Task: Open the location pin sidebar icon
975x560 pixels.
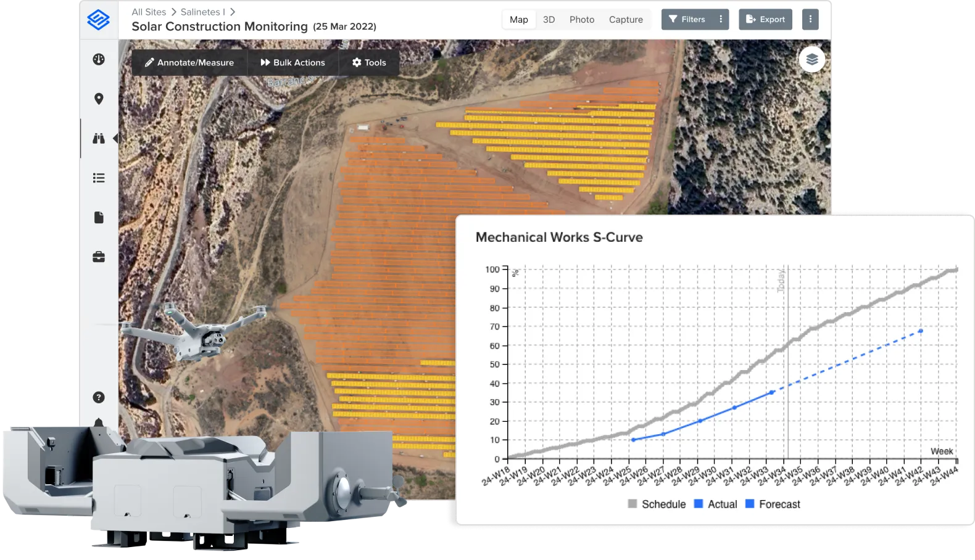Action: [x=99, y=99]
